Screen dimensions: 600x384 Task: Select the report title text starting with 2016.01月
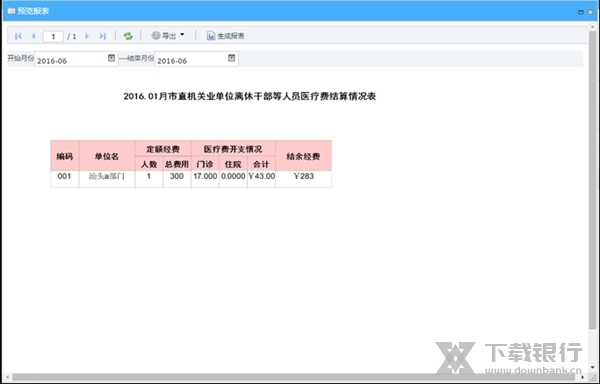(x=249, y=96)
